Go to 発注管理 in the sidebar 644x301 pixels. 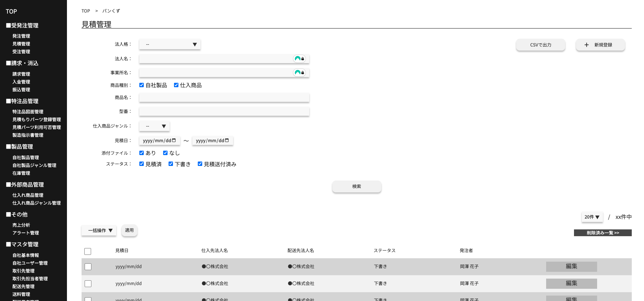tap(21, 36)
